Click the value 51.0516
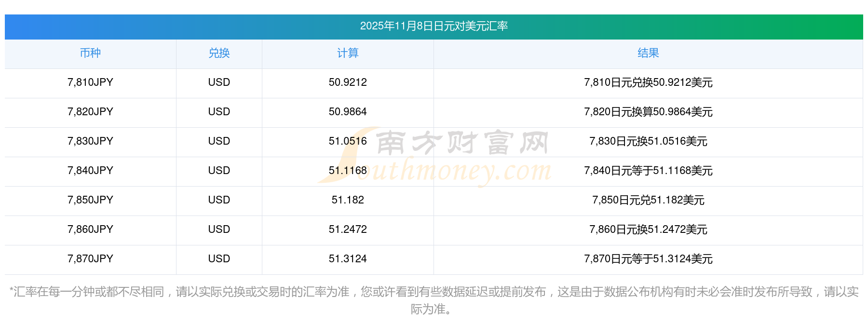Screen dimensions: 868x324 (x=348, y=141)
